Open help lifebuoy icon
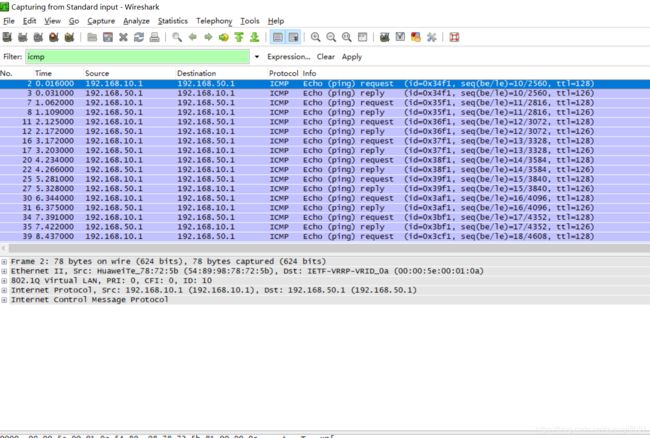650x438 pixels. [454, 37]
